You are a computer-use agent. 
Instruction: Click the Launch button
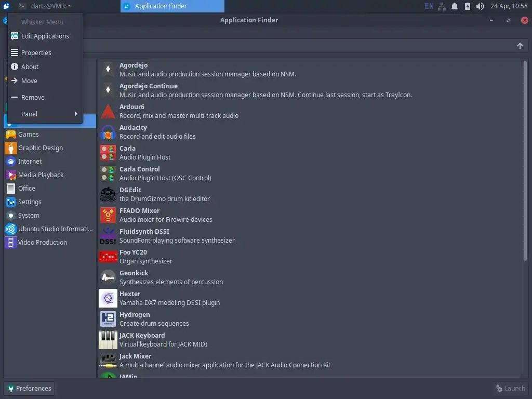(510, 389)
